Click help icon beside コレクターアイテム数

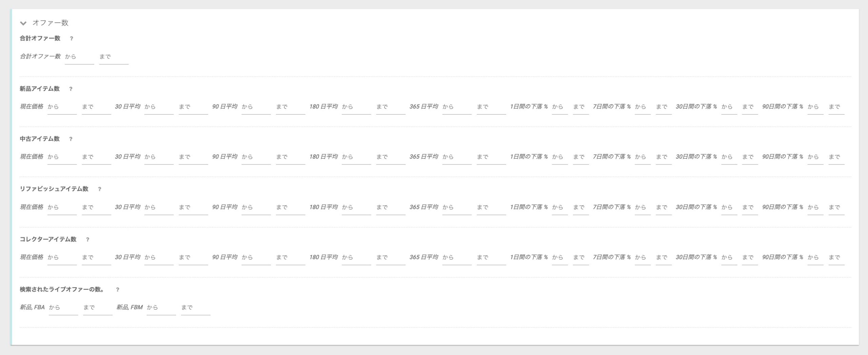click(87, 239)
